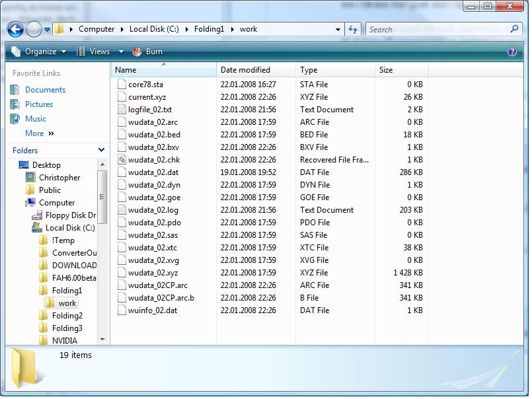Image resolution: width=532 pixels, height=399 pixels.
Task: Select wudata_02.xvg file icon
Action: (x=122, y=260)
